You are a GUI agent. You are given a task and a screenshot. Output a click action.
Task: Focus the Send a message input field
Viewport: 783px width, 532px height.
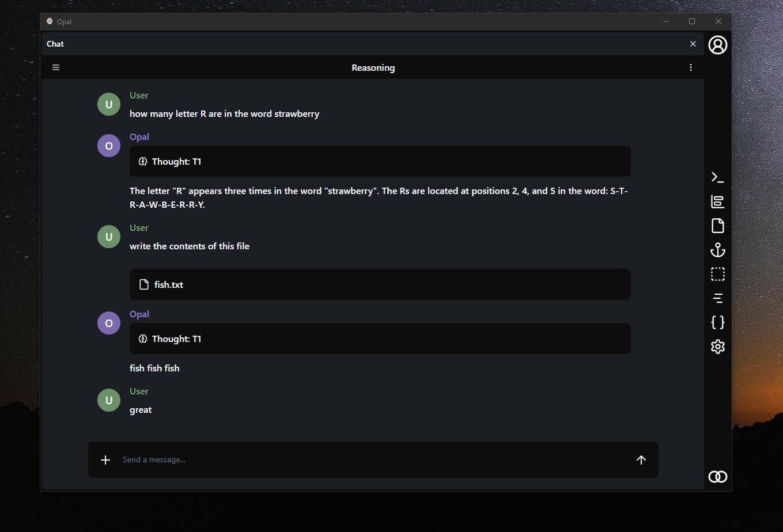pos(369,459)
